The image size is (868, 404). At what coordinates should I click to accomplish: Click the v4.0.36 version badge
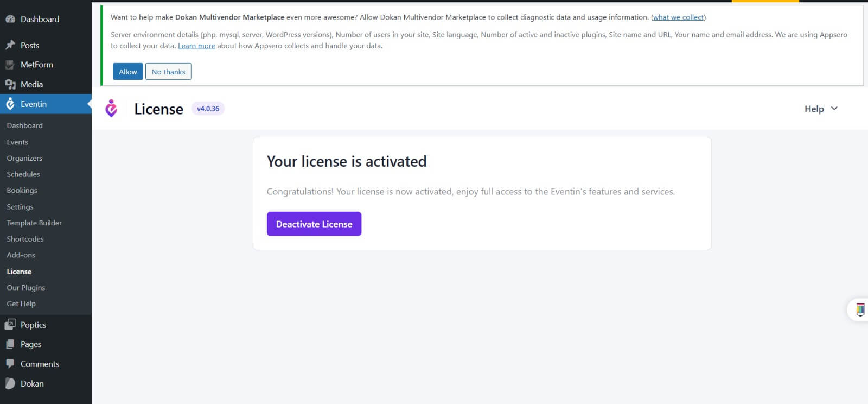click(x=208, y=109)
